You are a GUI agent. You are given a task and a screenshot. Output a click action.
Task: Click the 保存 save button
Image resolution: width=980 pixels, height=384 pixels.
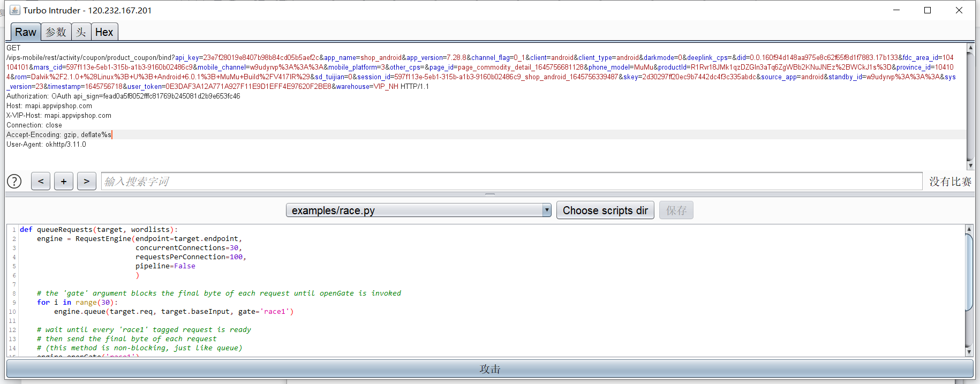point(676,210)
